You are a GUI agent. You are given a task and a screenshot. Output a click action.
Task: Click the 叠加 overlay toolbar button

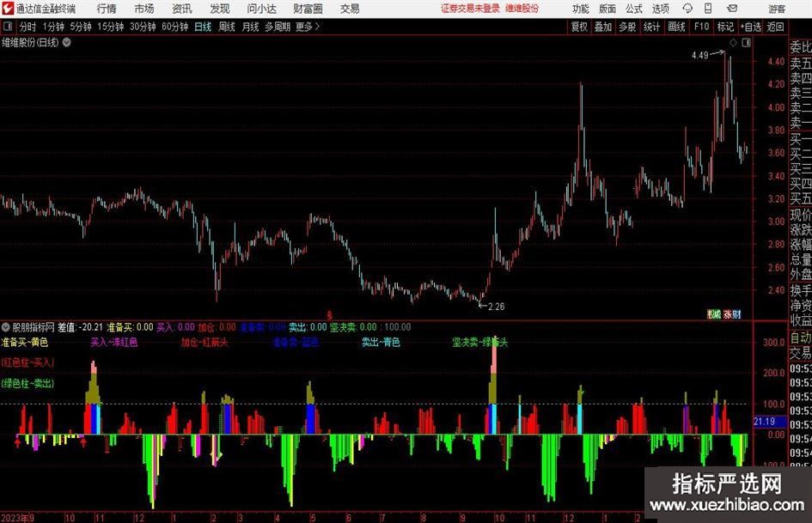603,27
